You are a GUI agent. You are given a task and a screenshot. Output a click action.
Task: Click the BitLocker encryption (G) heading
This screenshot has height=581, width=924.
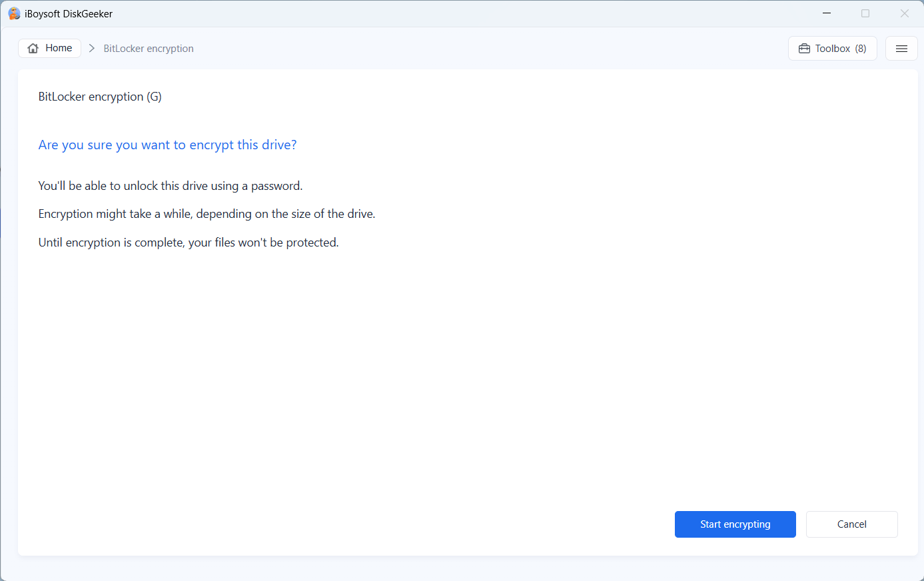point(100,97)
